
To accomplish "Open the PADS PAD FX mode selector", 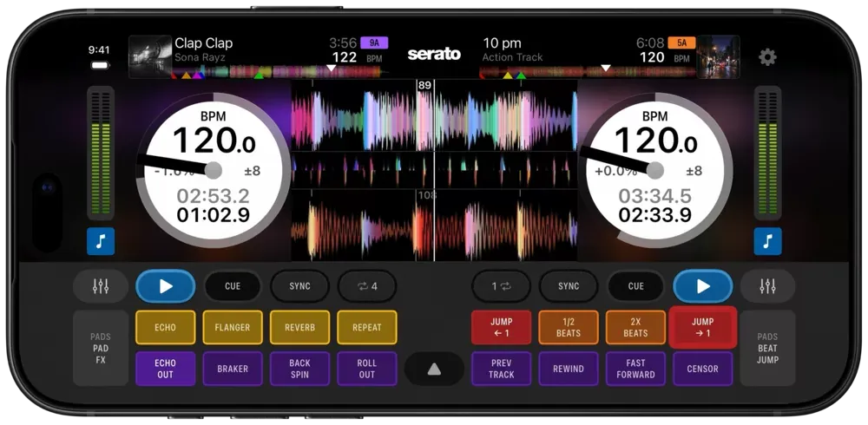I will point(101,348).
